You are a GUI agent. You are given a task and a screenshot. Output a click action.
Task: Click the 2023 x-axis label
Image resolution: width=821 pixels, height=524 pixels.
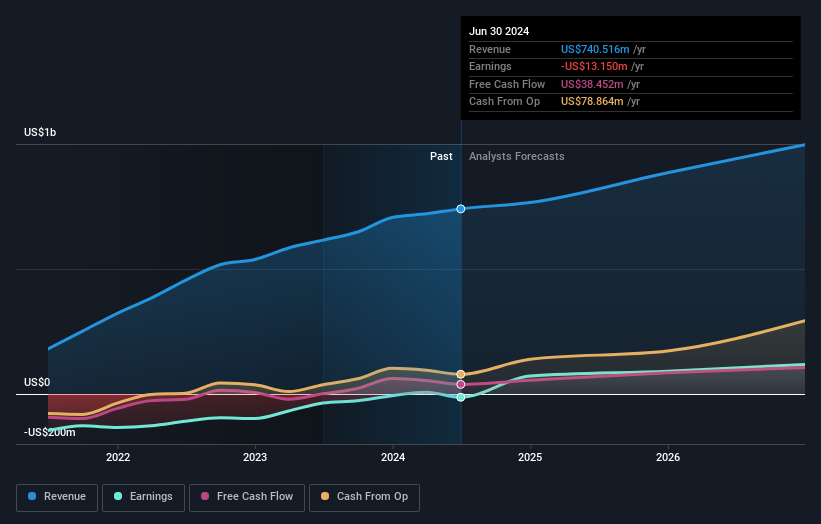tap(255, 457)
